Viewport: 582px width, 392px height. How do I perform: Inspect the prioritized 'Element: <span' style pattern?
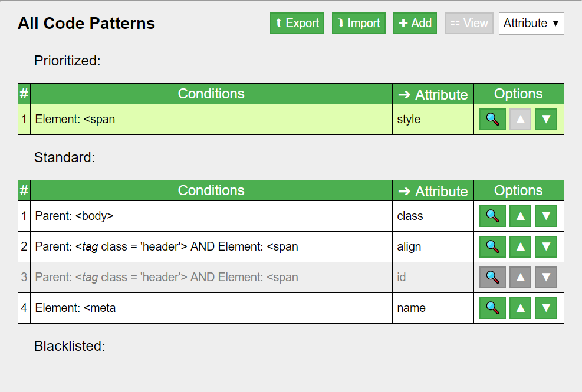coord(492,119)
